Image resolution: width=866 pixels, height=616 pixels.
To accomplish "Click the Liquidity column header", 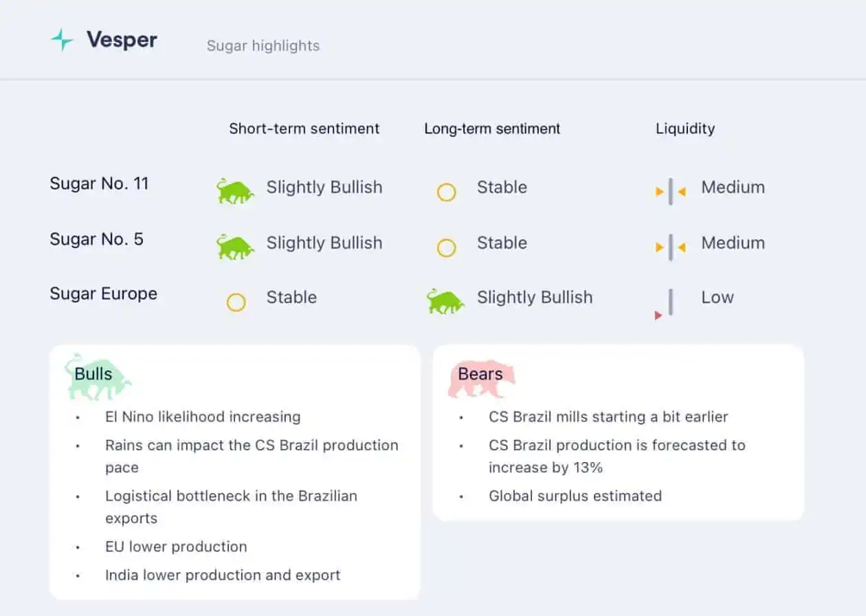I will pyautogui.click(x=685, y=129).
